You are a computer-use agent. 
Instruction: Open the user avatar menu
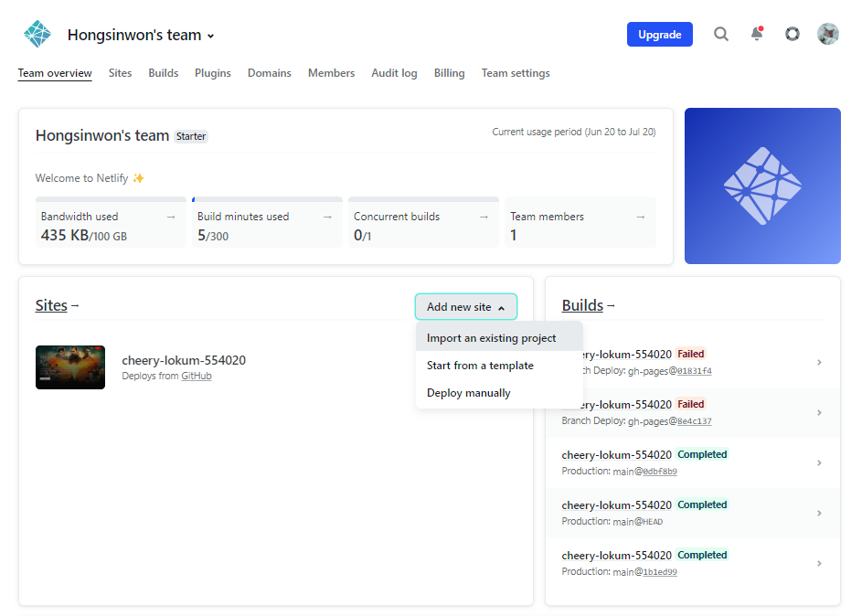pos(827,34)
